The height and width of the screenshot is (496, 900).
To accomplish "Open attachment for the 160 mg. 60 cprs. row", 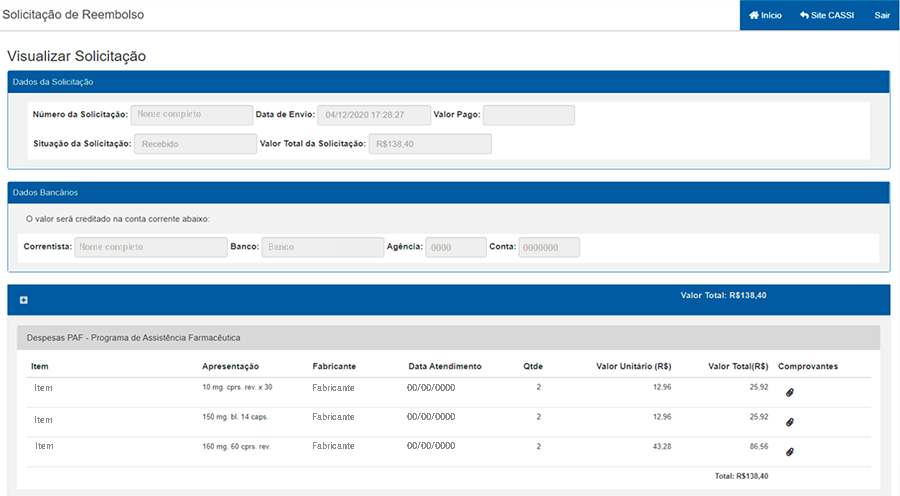I will click(790, 452).
